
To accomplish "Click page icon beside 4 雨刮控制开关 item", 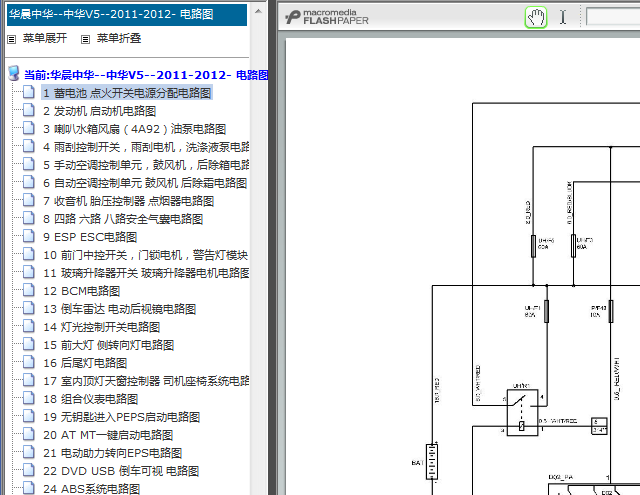I will click(x=29, y=146).
